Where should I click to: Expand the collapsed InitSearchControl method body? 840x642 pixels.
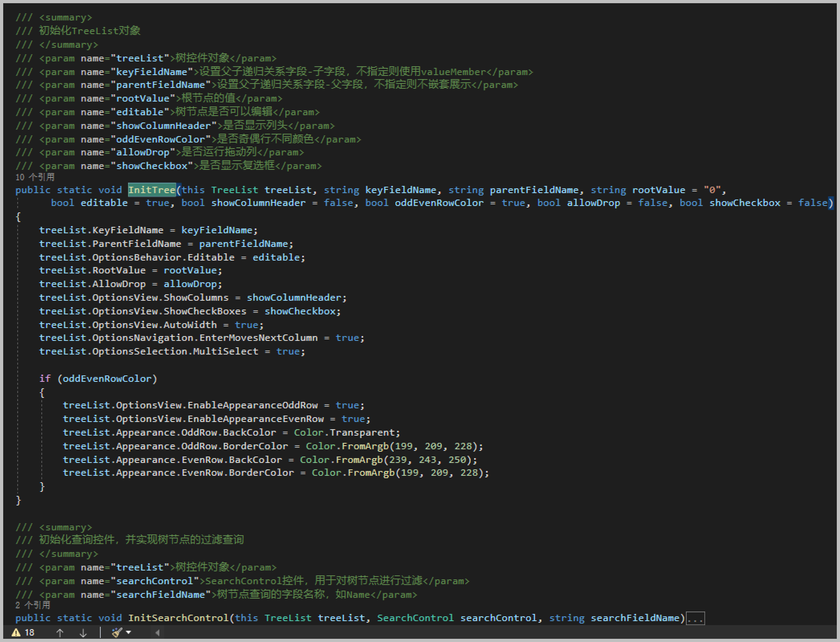(695, 618)
